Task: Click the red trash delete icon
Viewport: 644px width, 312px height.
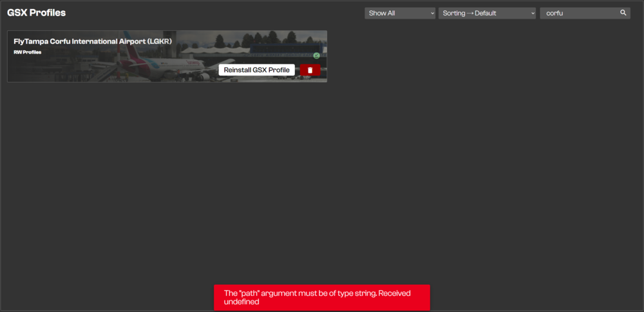Action: [x=310, y=70]
